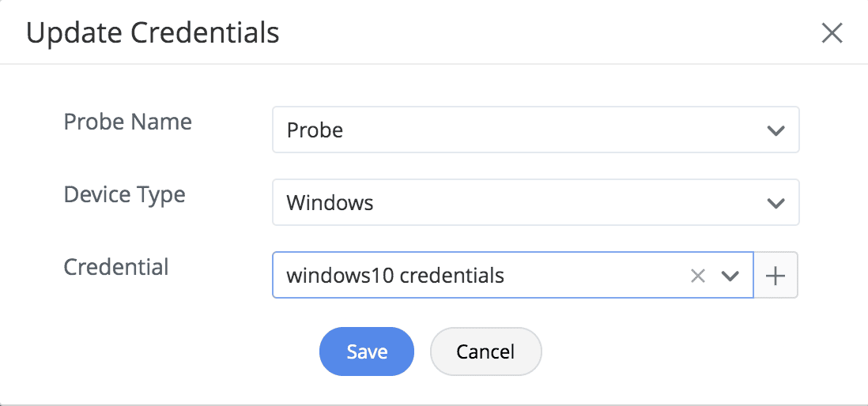Click the 'Windows' selected value text

pyautogui.click(x=330, y=203)
